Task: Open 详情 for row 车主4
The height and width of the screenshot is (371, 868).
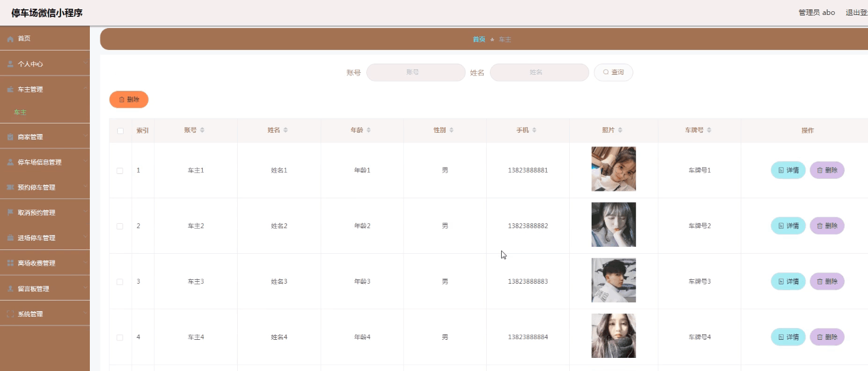Action: coord(788,337)
